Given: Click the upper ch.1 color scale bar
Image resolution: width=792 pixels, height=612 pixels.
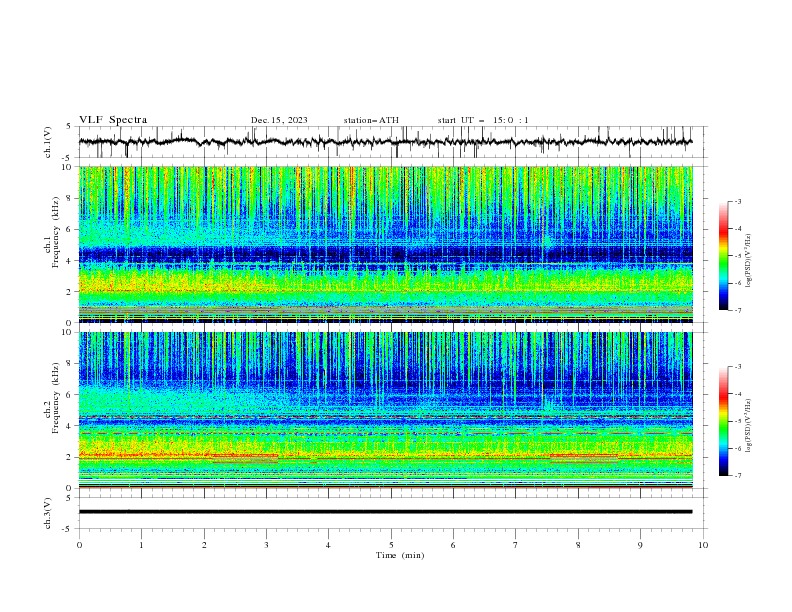Looking at the screenshot, I should [723, 255].
